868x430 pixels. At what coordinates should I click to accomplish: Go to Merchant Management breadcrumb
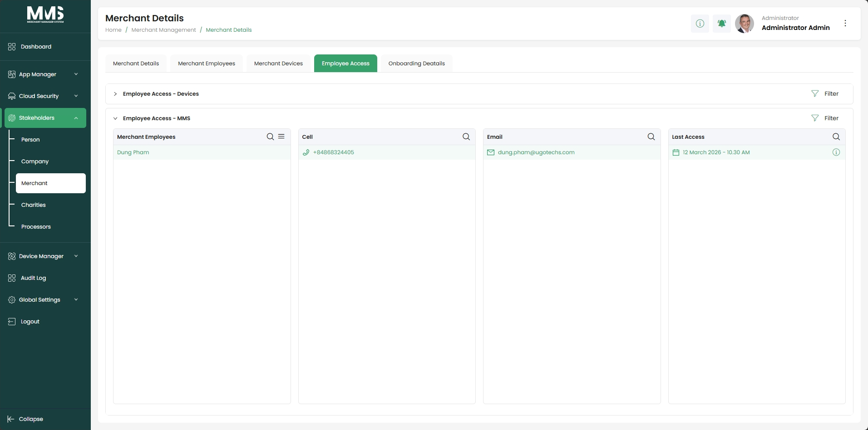click(x=163, y=30)
